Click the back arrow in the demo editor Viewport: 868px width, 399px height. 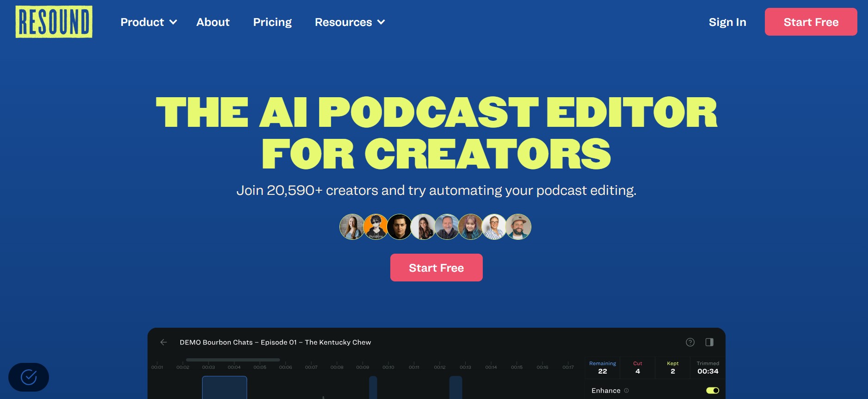tap(164, 342)
